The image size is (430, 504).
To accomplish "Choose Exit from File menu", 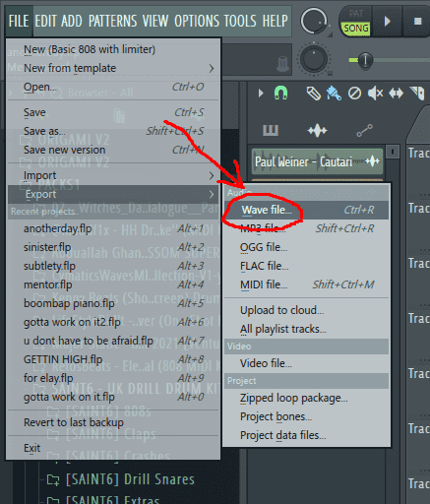I will [113, 448].
